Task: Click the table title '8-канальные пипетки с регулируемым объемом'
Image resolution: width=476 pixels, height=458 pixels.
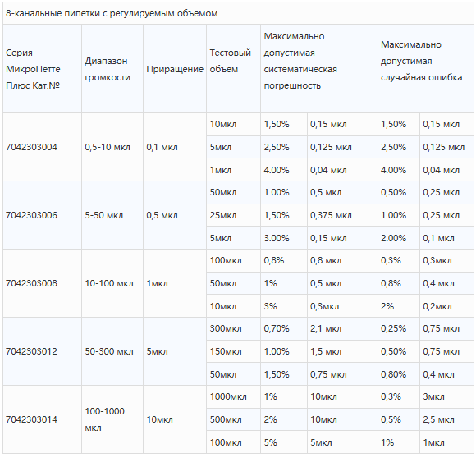Action: coord(112,13)
